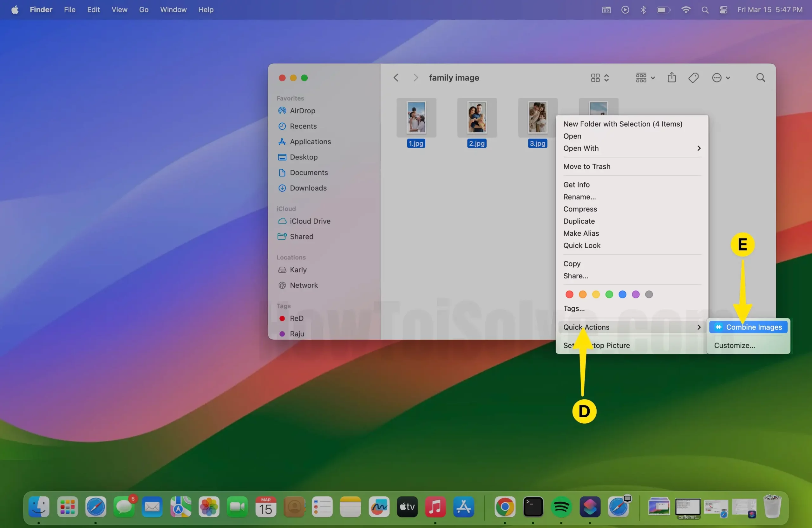Apply the gray color tag
812x528 pixels.
649,294
